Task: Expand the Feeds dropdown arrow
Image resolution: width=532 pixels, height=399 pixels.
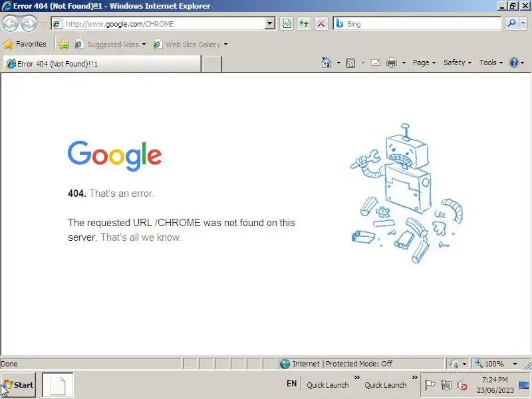Action: tap(363, 63)
